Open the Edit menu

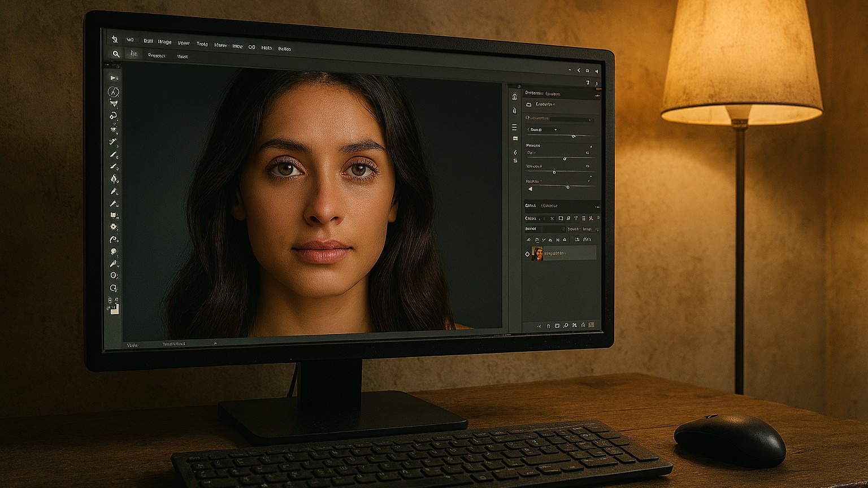[148, 41]
